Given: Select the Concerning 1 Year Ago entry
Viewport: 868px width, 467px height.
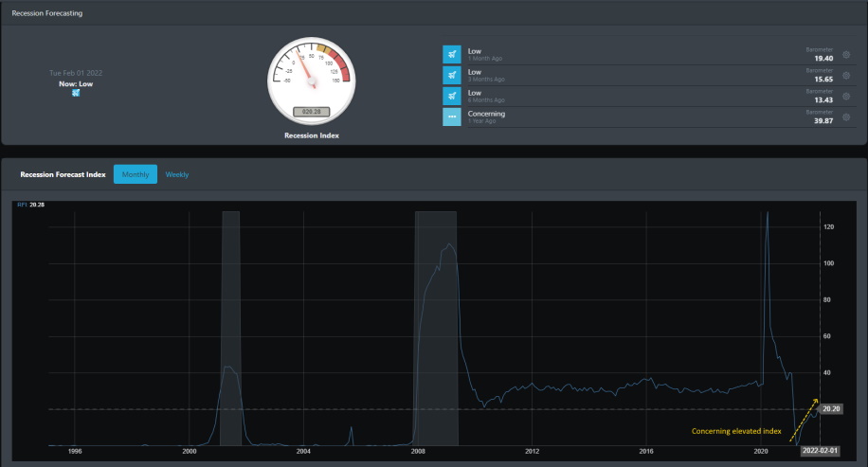Looking at the screenshot, I should click(648, 117).
